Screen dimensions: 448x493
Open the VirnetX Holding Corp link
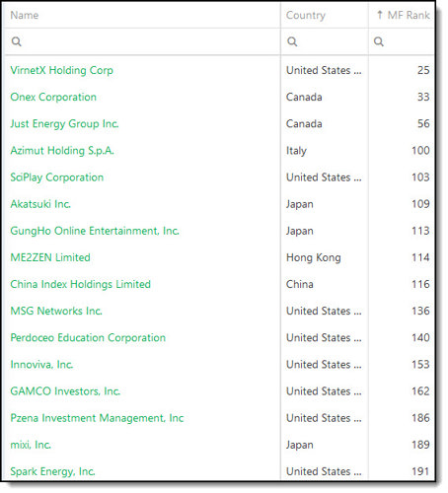tap(61, 70)
